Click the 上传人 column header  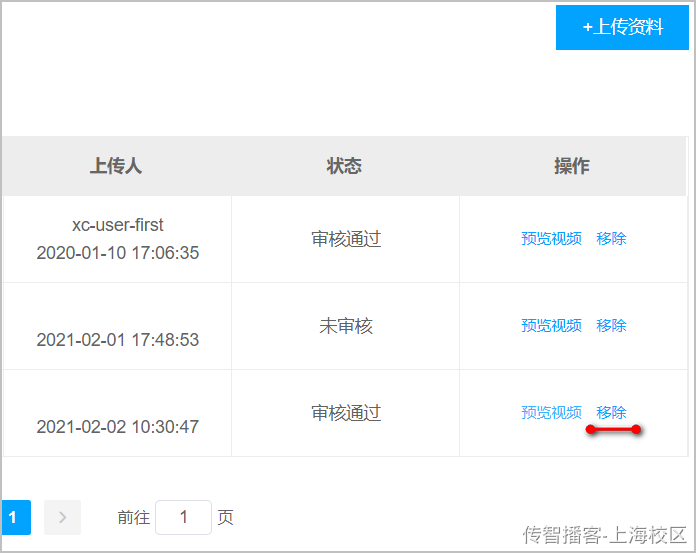pyautogui.click(x=116, y=166)
